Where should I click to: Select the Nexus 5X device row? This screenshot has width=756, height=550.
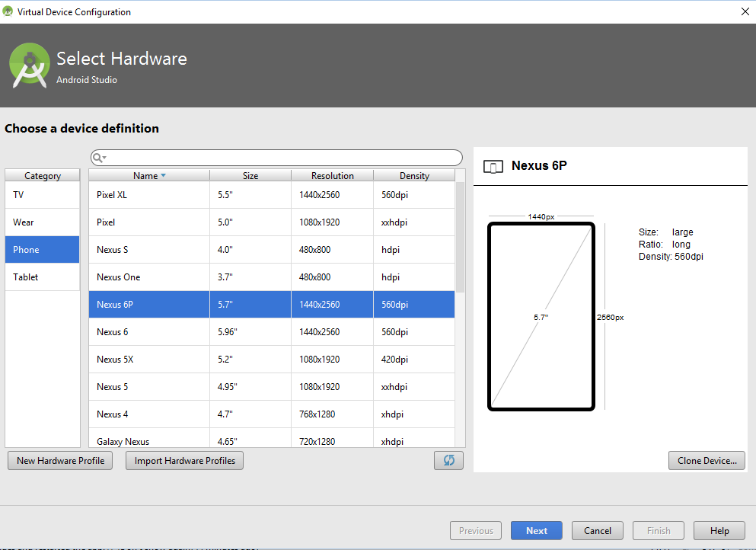tap(272, 359)
